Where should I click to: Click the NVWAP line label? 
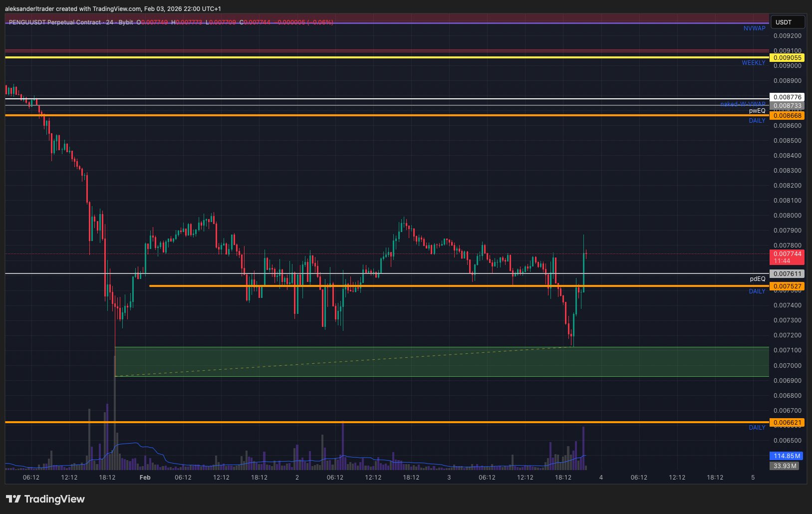click(x=754, y=28)
